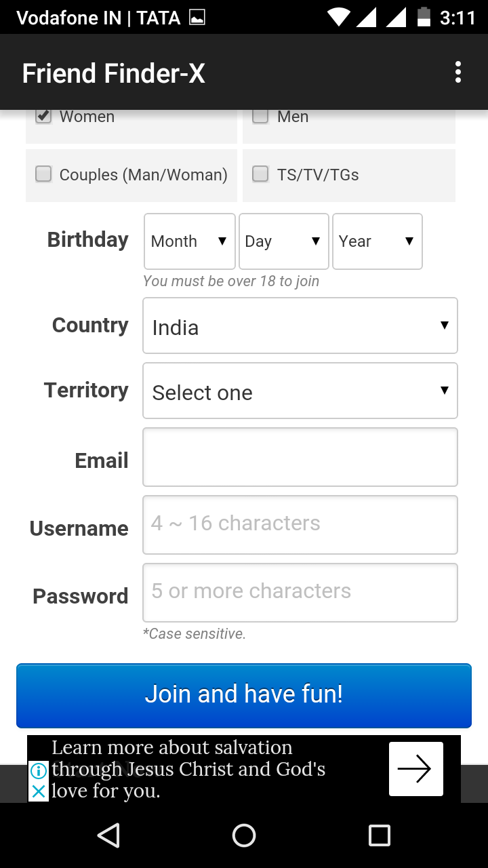Tick the TS/TV/TGs checkbox

(x=260, y=175)
